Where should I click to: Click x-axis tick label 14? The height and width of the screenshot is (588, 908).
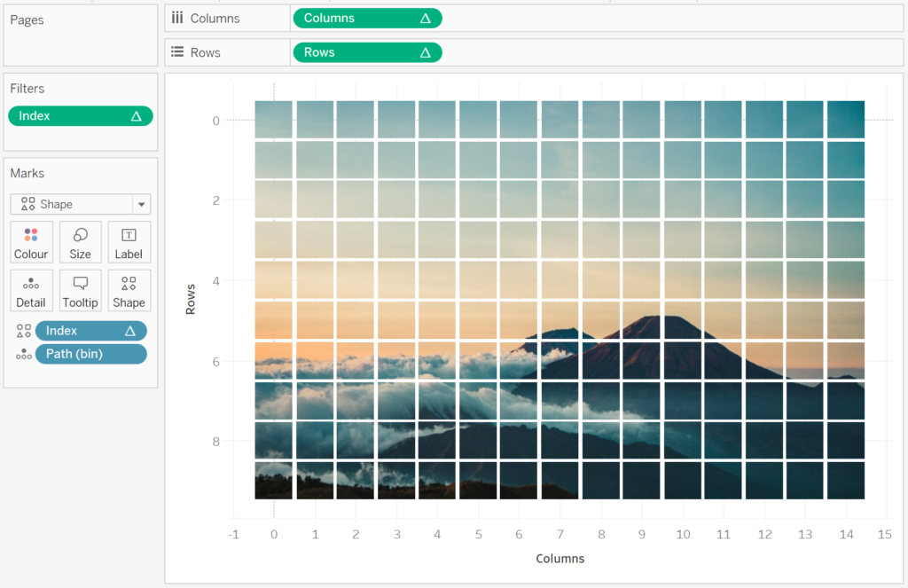pyautogui.click(x=846, y=535)
